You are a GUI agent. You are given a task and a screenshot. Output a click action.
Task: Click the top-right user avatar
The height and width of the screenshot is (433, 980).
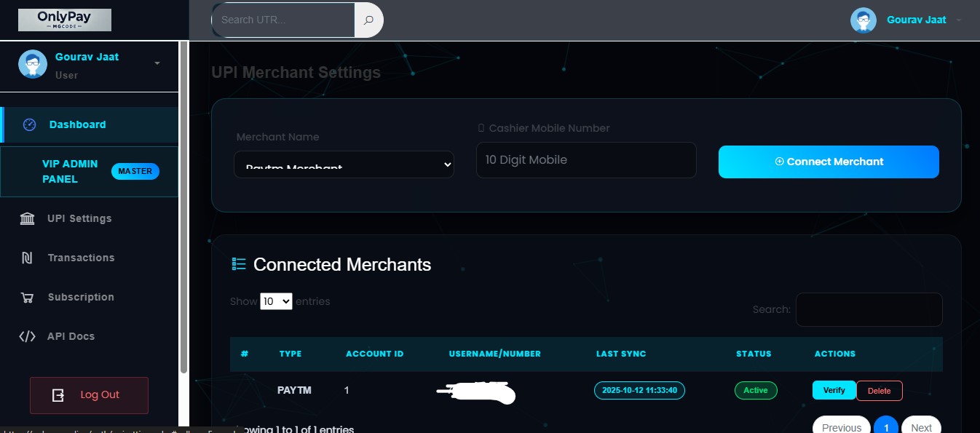(x=863, y=20)
